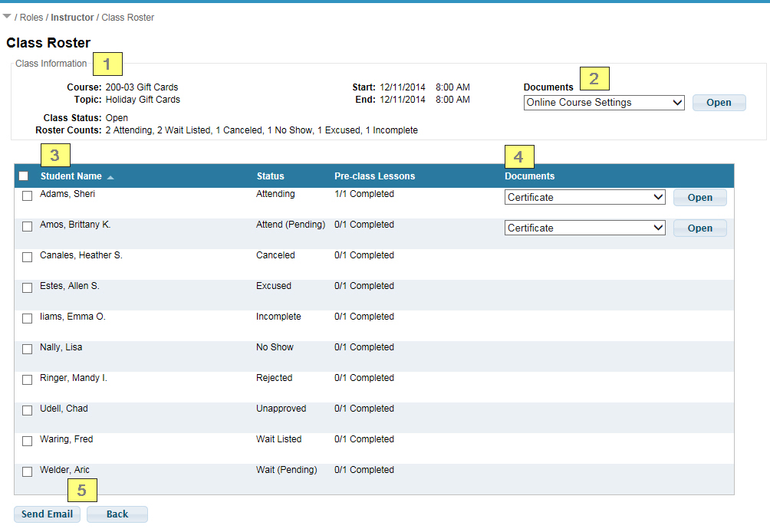Image resolution: width=770 pixels, height=532 pixels.
Task: Sort roster by Student Name header
Action: (71, 176)
